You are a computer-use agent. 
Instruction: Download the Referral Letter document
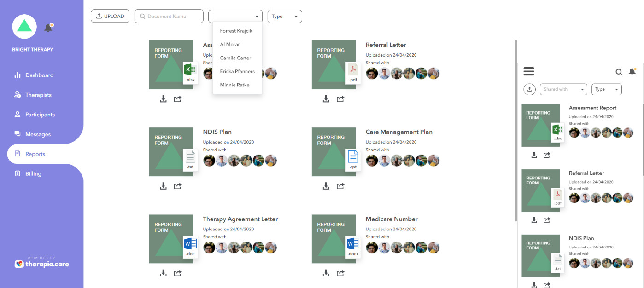(326, 99)
